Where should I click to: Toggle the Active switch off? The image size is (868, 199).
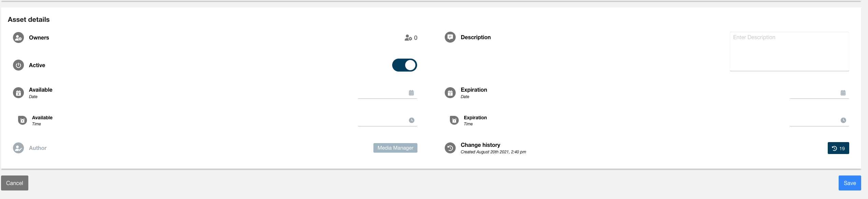404,65
